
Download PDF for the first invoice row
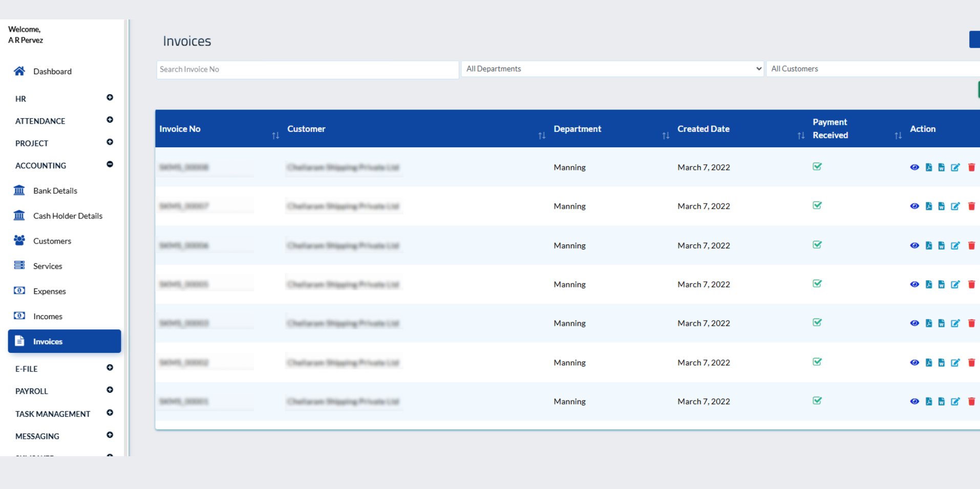[x=929, y=167]
